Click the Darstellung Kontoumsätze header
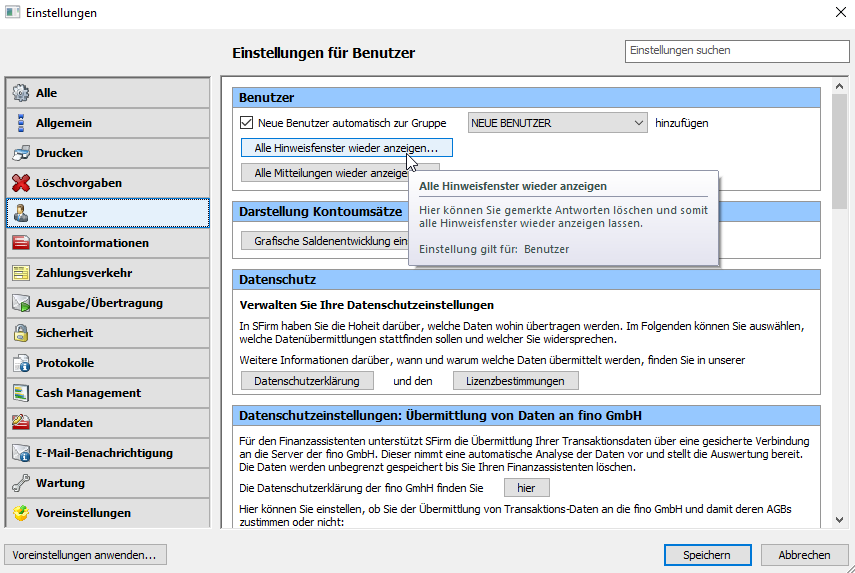Screen dimensions: 855x573 click(x=321, y=212)
